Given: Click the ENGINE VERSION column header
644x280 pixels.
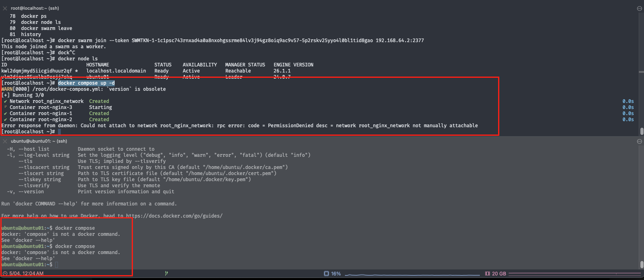Looking at the screenshot, I should pos(293,65).
